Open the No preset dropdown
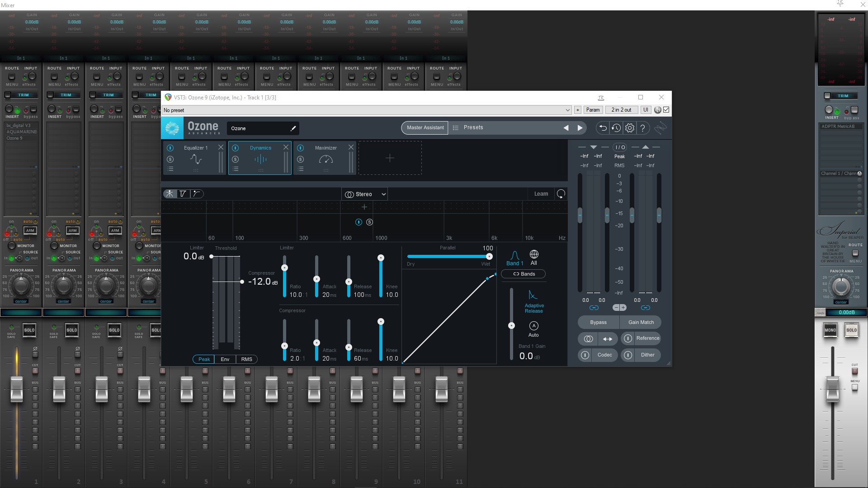This screenshot has width=868, height=488. (x=367, y=110)
